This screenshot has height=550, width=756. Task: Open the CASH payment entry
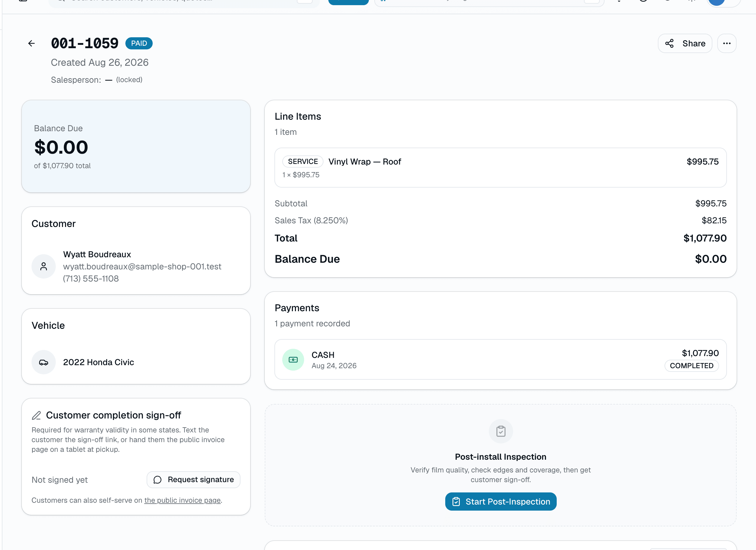pos(501,360)
